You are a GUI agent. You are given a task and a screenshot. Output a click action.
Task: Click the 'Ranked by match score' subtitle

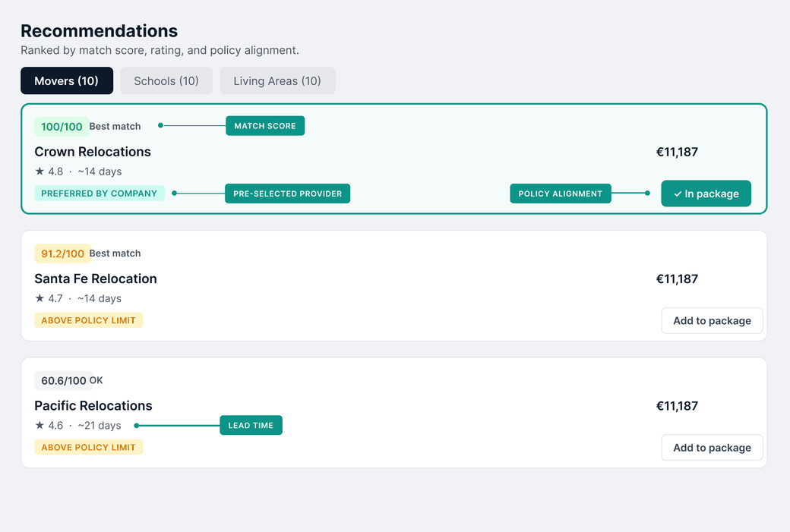point(160,50)
